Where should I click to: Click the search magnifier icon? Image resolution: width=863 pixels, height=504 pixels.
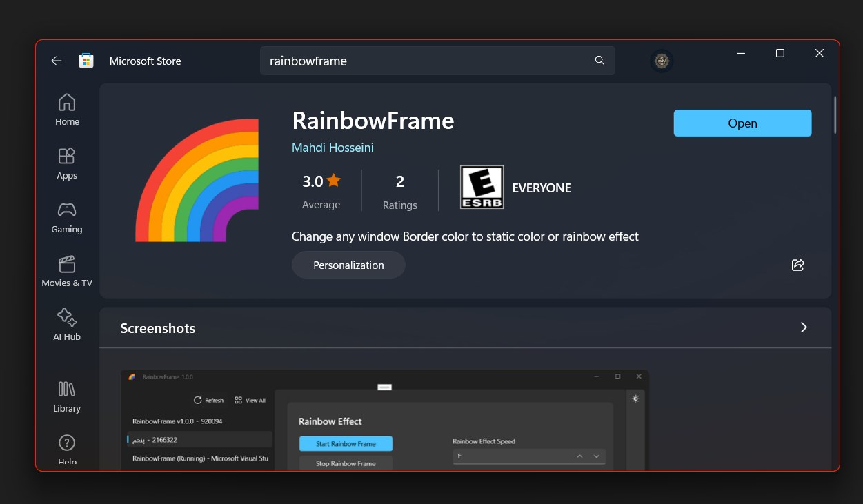(x=599, y=61)
